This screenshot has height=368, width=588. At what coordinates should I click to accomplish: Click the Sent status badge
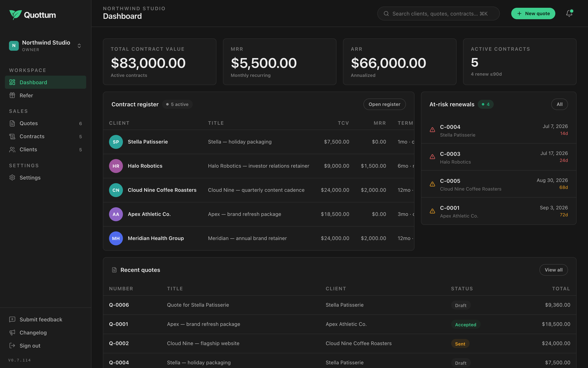460,344
